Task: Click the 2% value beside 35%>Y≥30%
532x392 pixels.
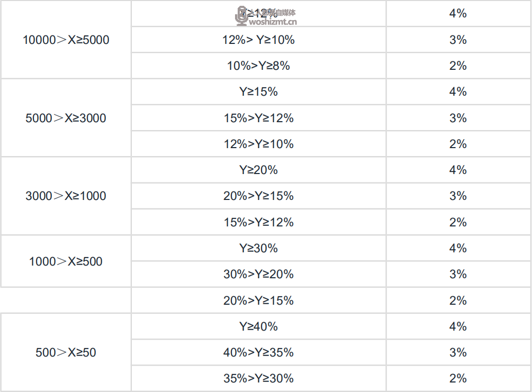Action: [x=458, y=378]
